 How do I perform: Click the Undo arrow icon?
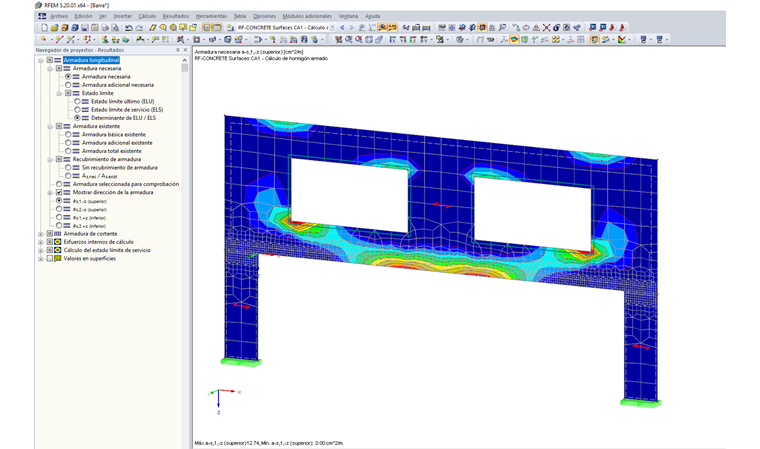128,28
